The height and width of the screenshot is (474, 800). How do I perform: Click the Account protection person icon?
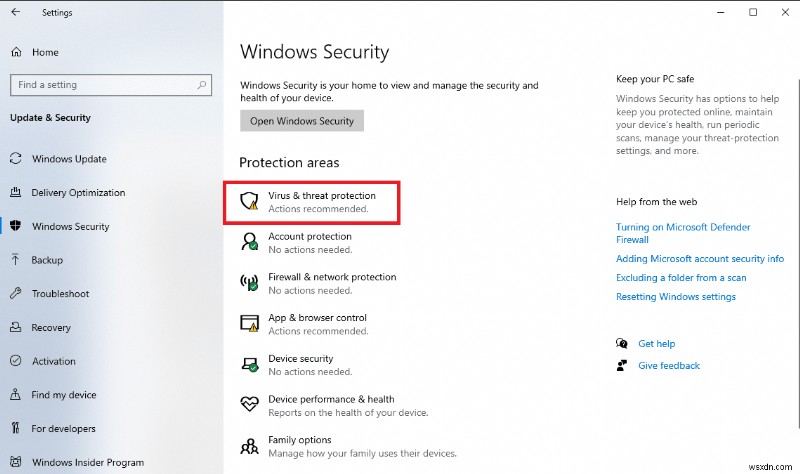tap(250, 242)
